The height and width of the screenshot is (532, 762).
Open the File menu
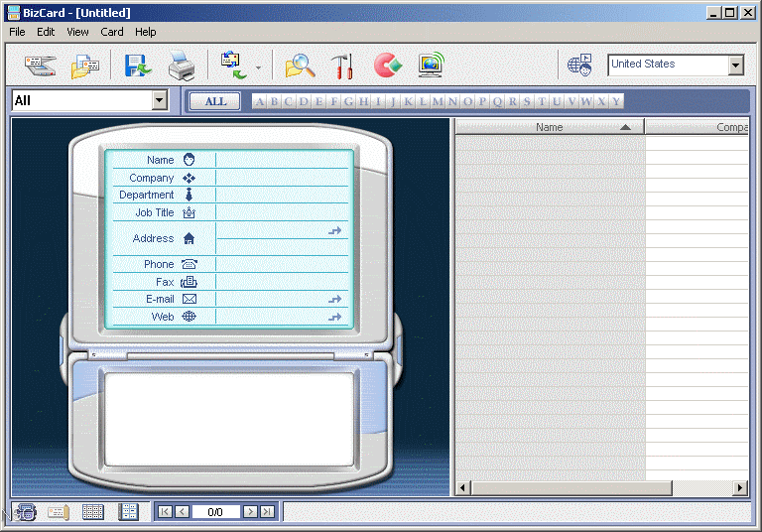pyautogui.click(x=17, y=32)
